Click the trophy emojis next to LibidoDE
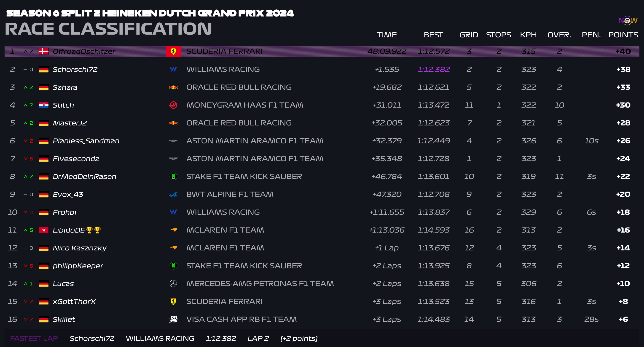 click(x=93, y=230)
